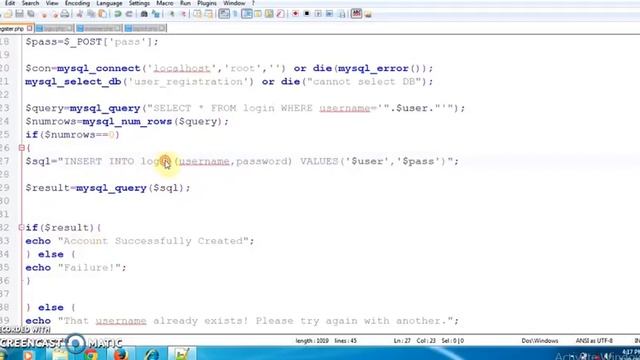
Task: Click '$result=mysql_query($sql);' line
Action: click(x=108, y=188)
